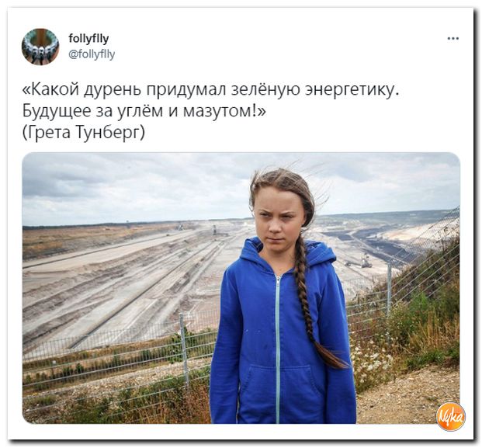Click the "(Грета Тунберг)" attribution text
This screenshot has width=482, height=448.
(83, 132)
